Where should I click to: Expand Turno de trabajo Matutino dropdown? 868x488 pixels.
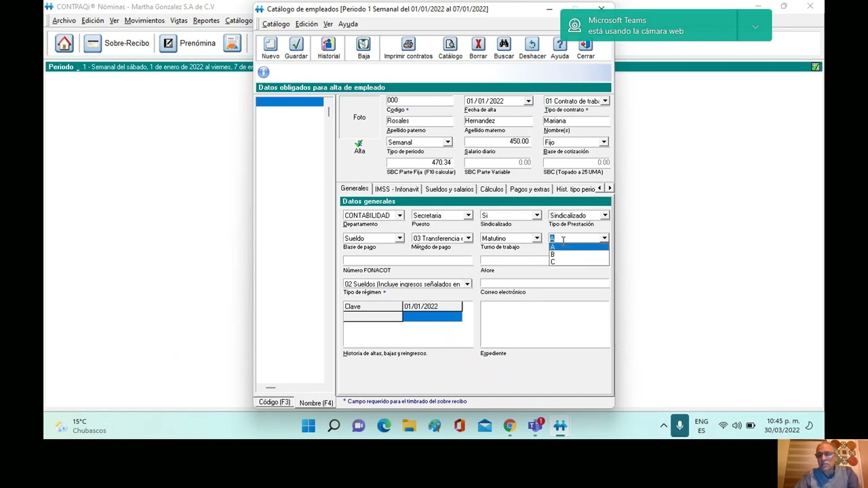pyautogui.click(x=536, y=239)
